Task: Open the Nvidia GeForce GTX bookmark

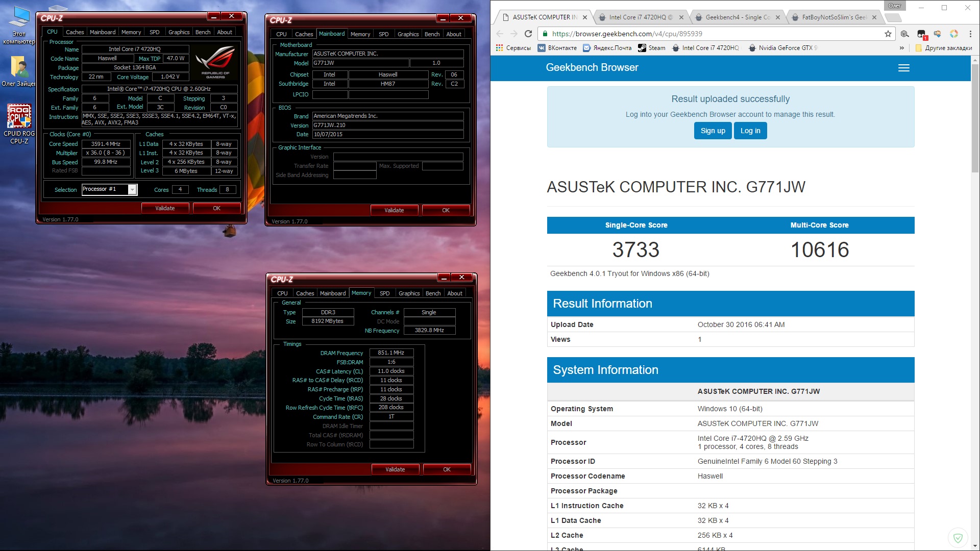Action: point(783,48)
